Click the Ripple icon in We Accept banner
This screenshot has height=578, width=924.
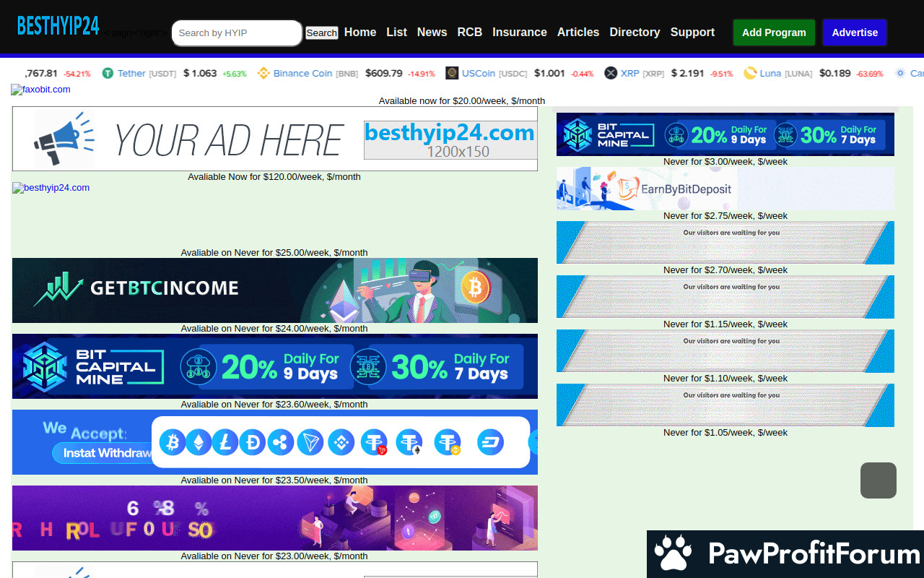click(281, 442)
